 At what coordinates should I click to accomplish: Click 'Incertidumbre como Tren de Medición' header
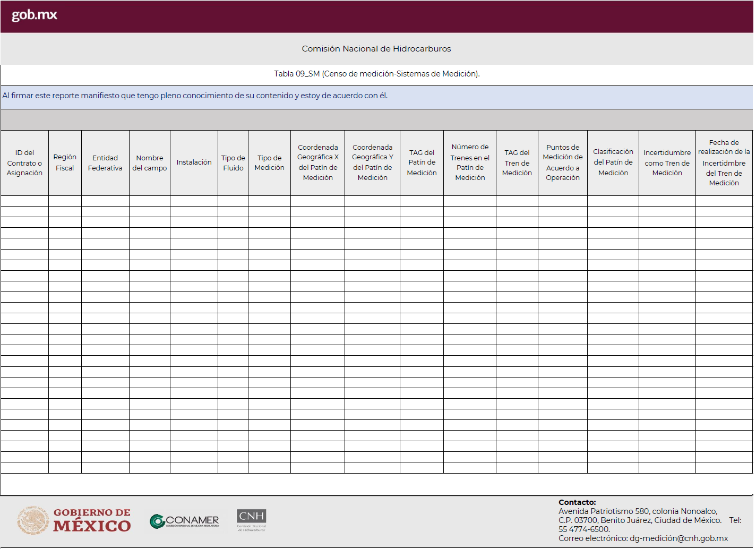pos(667,162)
